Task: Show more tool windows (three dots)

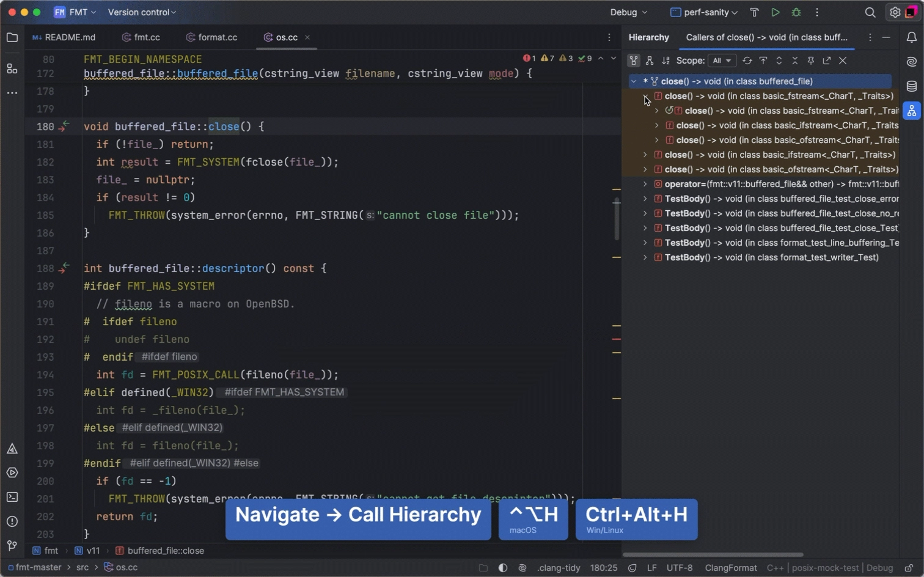Action: coord(12,93)
